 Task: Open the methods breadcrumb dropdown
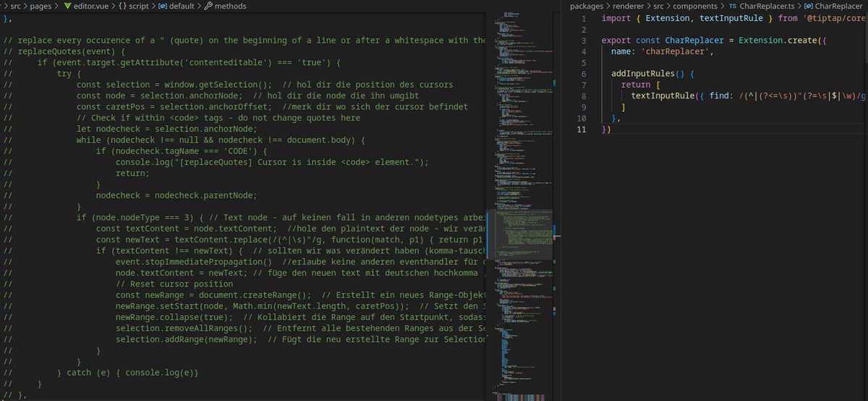[231, 6]
